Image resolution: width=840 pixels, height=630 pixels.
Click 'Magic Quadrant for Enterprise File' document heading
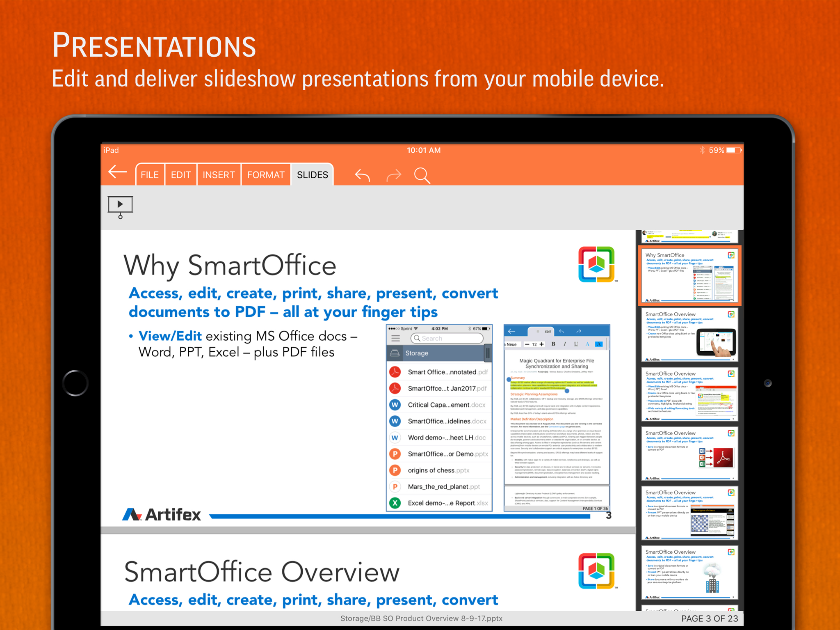(557, 361)
